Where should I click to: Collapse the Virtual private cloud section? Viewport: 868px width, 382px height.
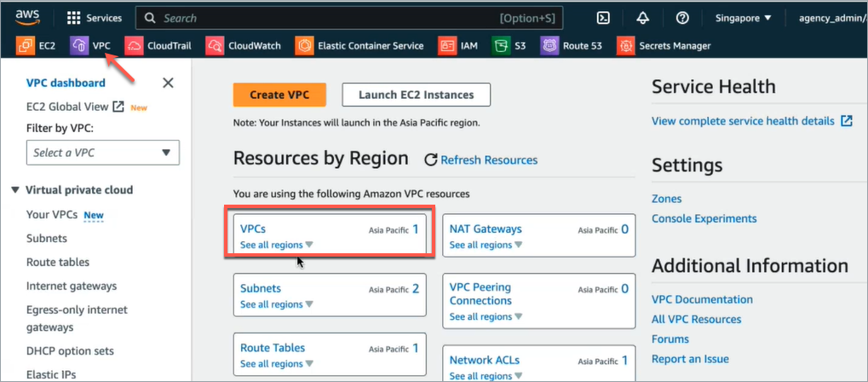[16, 190]
